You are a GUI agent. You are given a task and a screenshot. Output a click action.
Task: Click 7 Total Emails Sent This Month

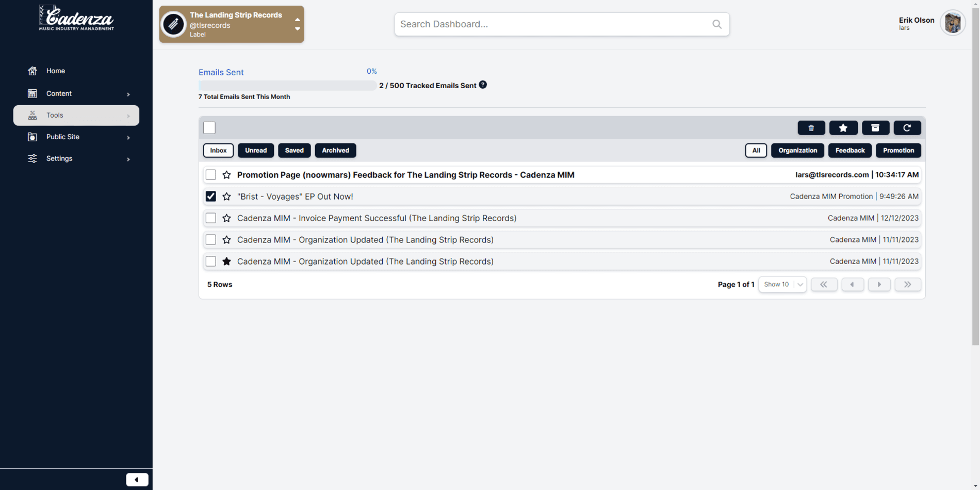pyautogui.click(x=244, y=96)
